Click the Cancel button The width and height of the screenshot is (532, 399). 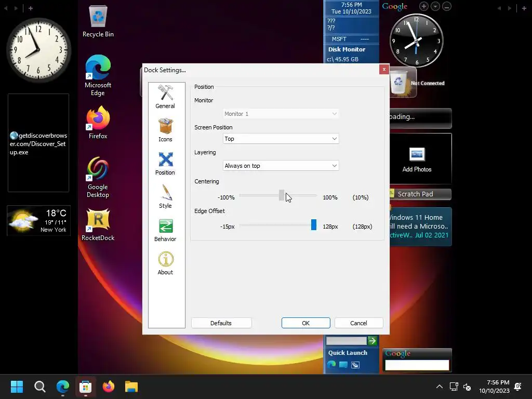point(358,323)
